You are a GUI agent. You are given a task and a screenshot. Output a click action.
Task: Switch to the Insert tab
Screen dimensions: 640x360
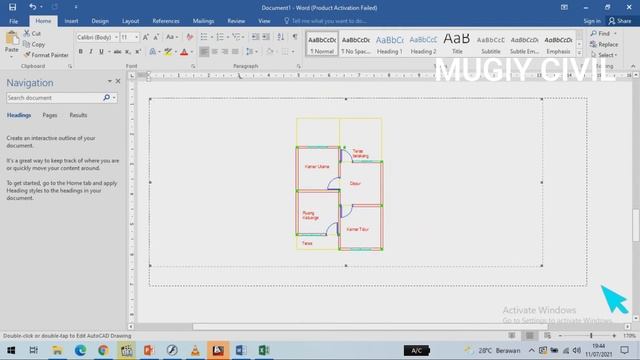tap(71, 21)
